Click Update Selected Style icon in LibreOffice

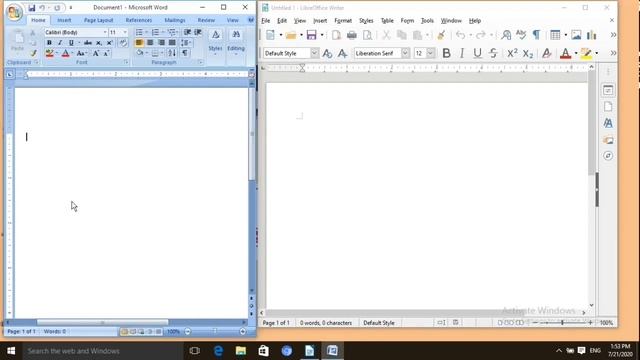pos(327,53)
